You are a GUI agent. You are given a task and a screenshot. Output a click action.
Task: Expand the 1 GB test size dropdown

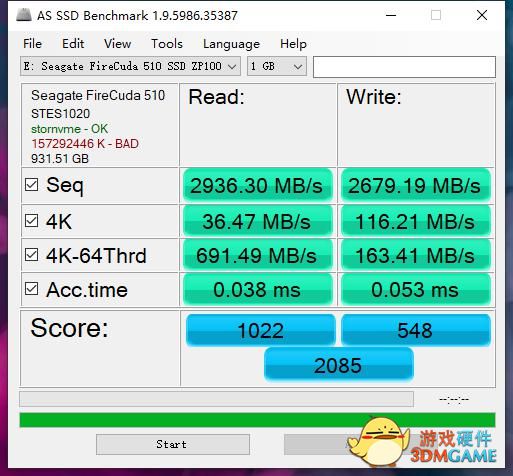tap(277, 66)
